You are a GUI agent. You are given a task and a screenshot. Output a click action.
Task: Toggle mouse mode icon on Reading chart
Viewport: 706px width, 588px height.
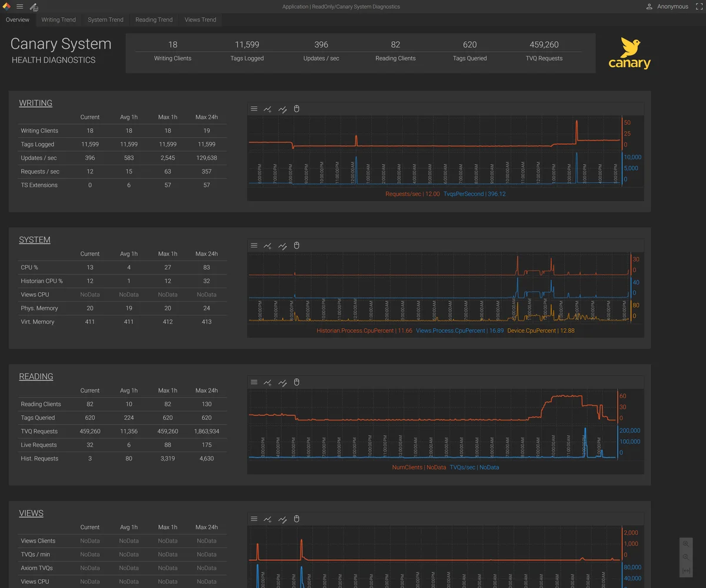click(x=297, y=382)
